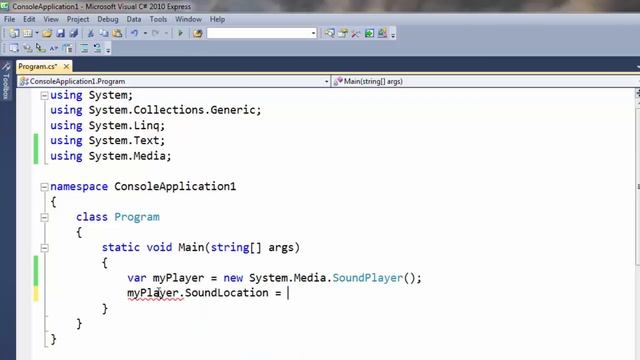
Task: Click the SoundPlayer class name in code
Action: 368,278
